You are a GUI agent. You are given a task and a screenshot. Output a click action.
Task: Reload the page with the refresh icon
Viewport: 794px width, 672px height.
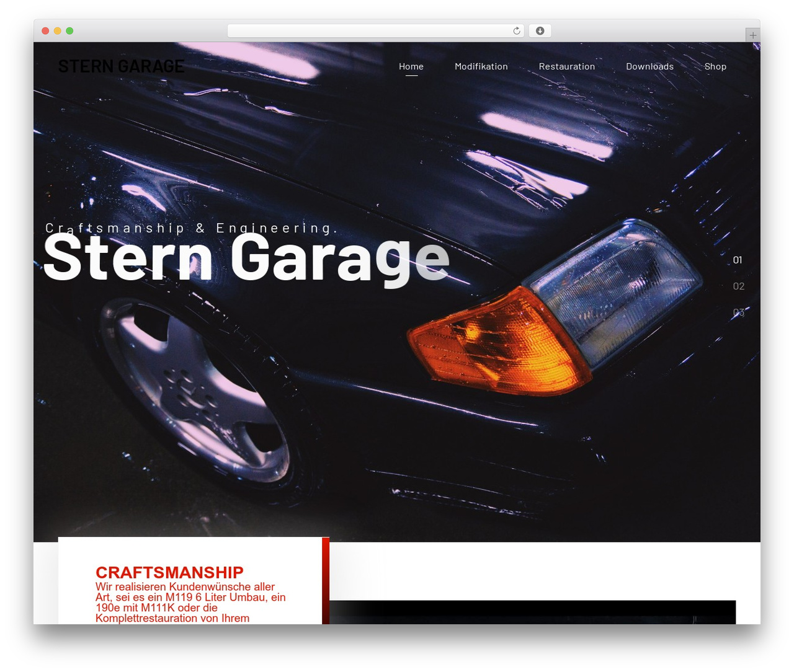516,31
